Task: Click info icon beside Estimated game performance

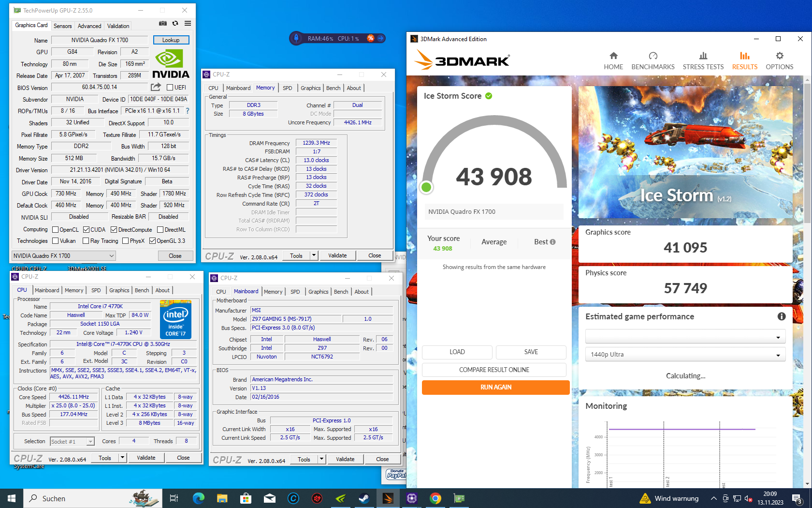Action: pyautogui.click(x=782, y=316)
